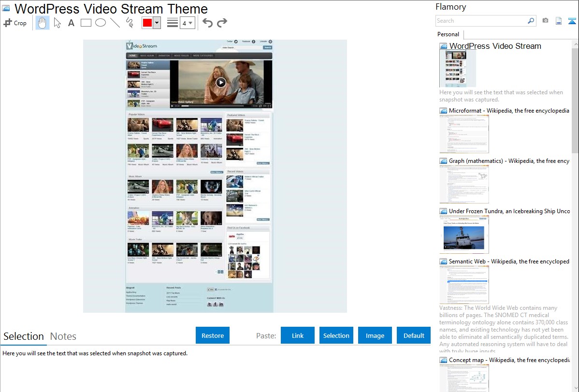The image size is (579, 392).
Task: Select 'Concept map - Wikipedia' snapshot title
Action: (509, 360)
